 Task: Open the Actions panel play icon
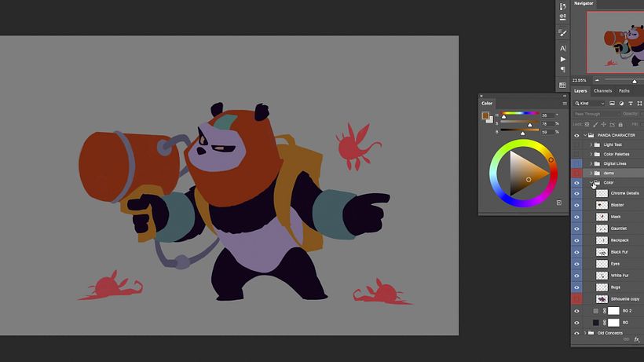coord(562,59)
